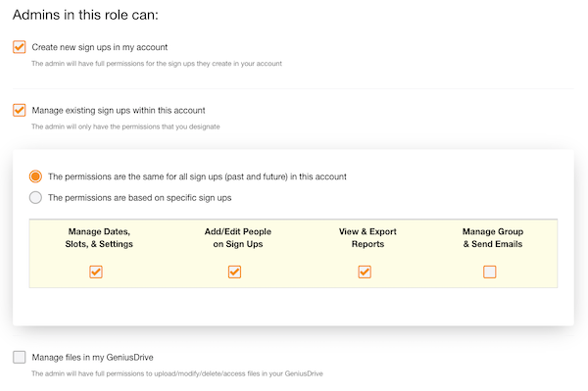This screenshot has height=391, width=588.
Task: Click the 'View & Export Reports' column header
Action: click(x=367, y=238)
